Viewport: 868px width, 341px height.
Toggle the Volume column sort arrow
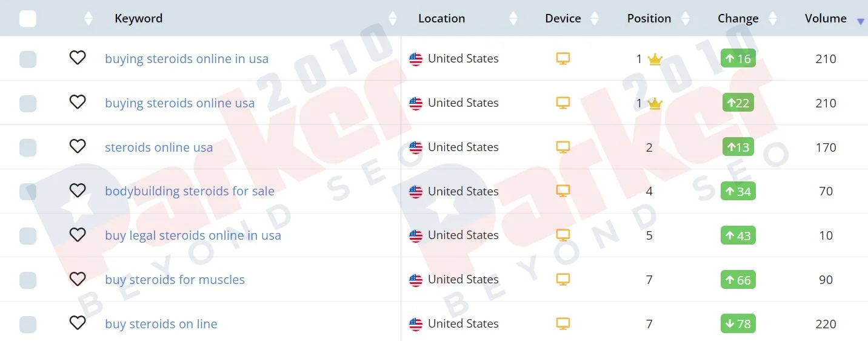tap(860, 22)
